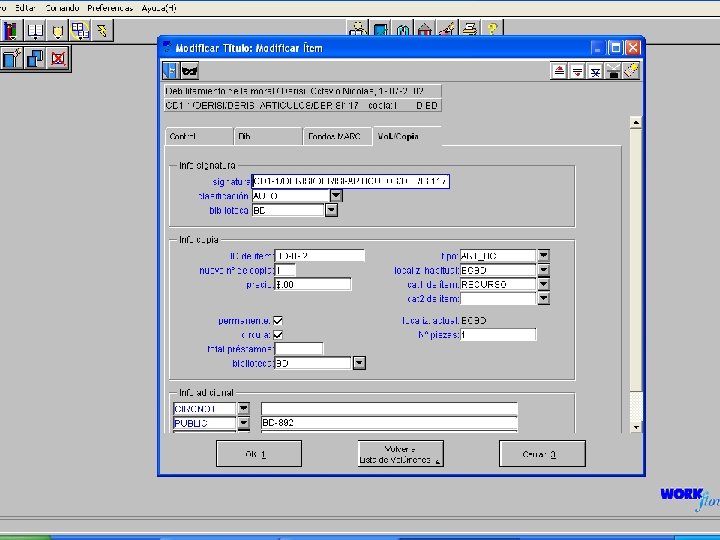
Task: Click the cascade windows icon
Action: [35, 58]
